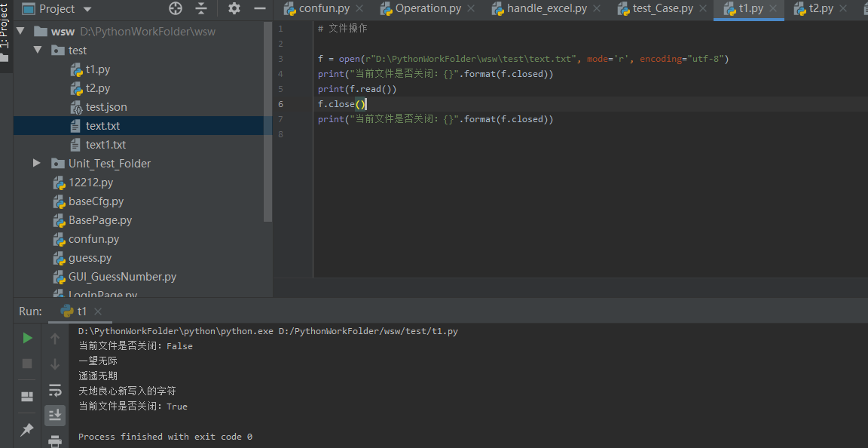
Task: Click console output '当前文件是否关闭: False'
Action: pos(136,346)
